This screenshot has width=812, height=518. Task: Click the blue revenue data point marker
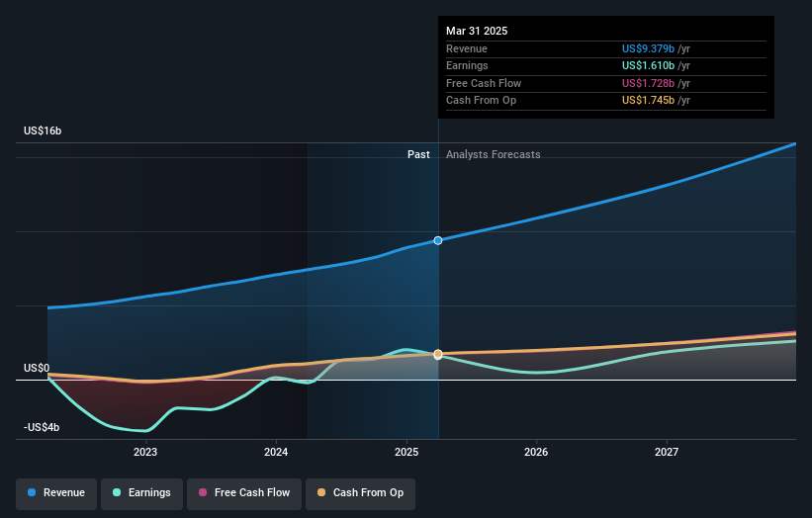(x=438, y=240)
